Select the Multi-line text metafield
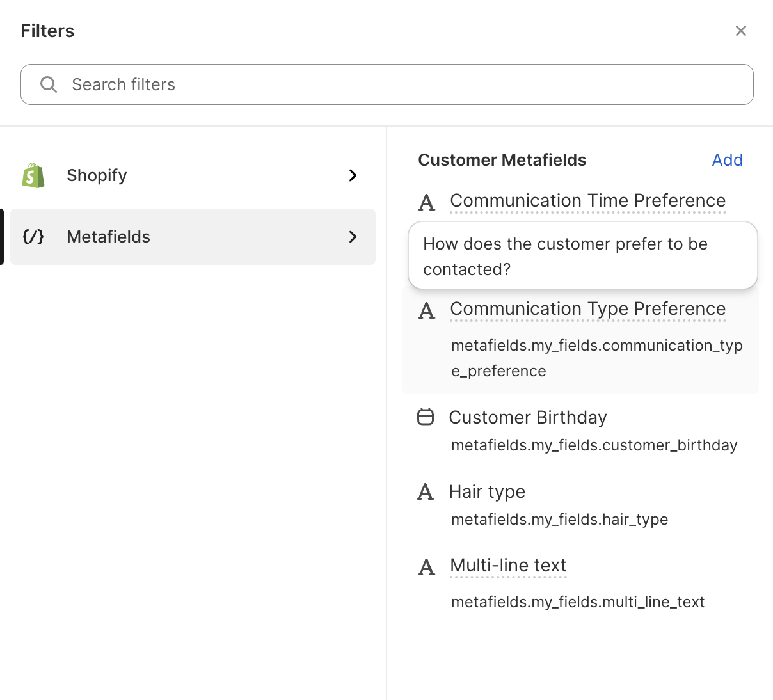The image size is (773, 700). pos(508,566)
